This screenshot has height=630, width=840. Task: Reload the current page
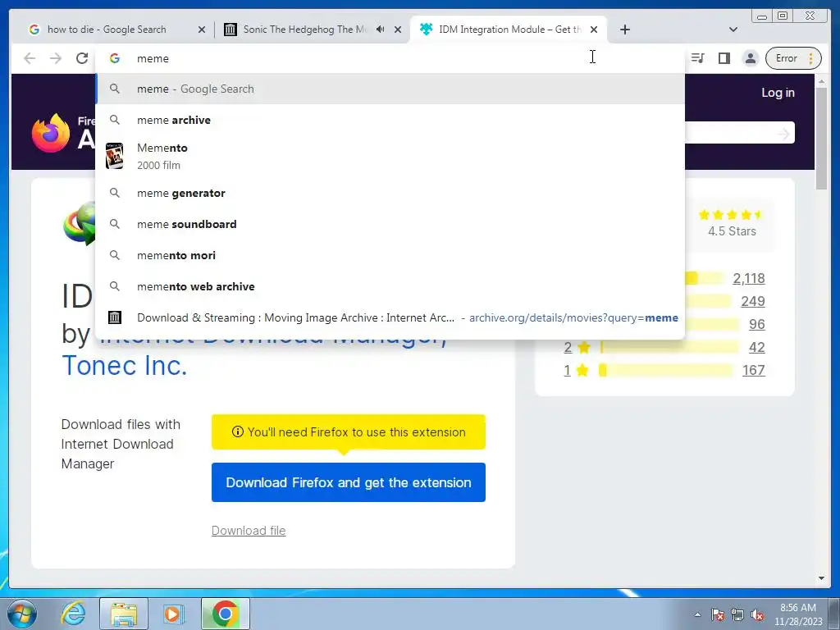[x=82, y=58]
